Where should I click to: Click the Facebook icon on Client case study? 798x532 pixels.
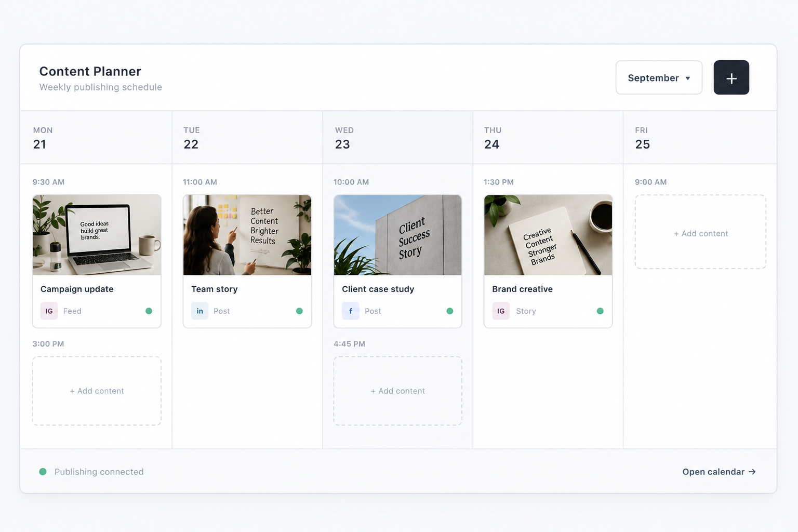pos(351,311)
